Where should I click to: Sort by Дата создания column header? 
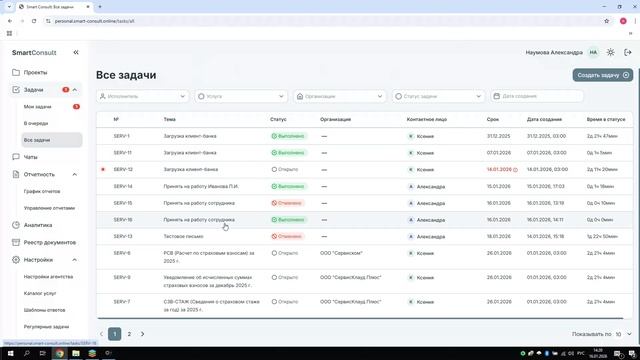point(544,119)
